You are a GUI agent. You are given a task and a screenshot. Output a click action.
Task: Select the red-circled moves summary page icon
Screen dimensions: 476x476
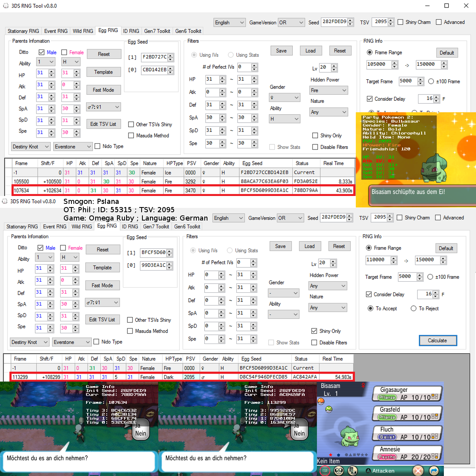click(324, 471)
